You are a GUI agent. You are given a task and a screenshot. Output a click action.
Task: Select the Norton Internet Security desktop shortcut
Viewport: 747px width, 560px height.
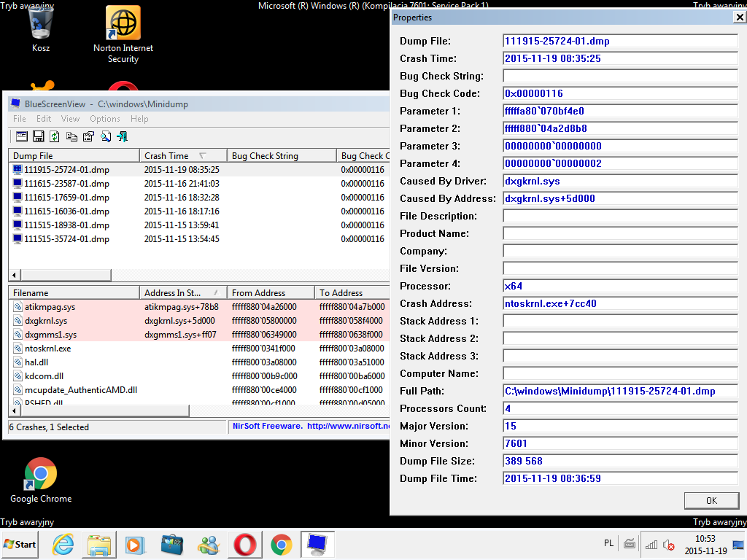(x=123, y=35)
